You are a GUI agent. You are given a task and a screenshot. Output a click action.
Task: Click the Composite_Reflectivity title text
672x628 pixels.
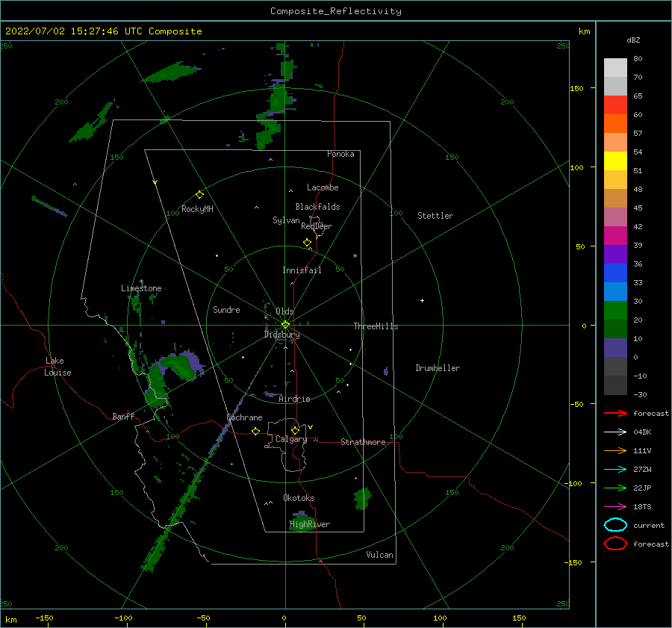tap(336, 11)
